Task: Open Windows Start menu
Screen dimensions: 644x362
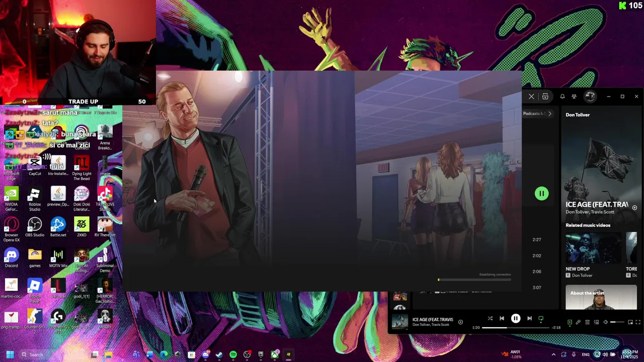Action: click(x=10, y=354)
